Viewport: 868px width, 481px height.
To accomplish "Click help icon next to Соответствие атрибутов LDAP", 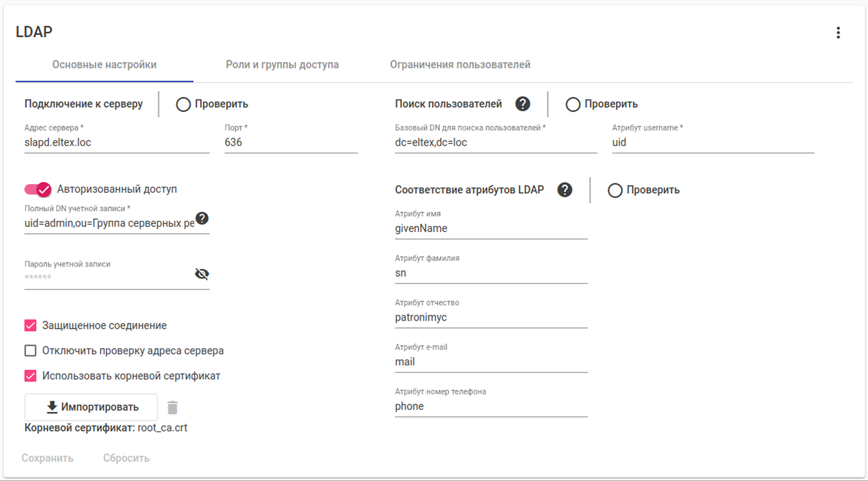I will [x=564, y=190].
